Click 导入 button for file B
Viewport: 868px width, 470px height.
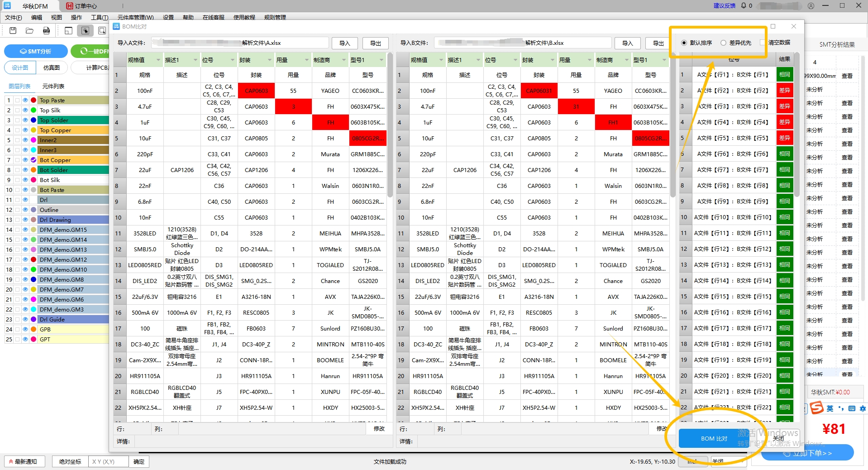[x=628, y=43]
